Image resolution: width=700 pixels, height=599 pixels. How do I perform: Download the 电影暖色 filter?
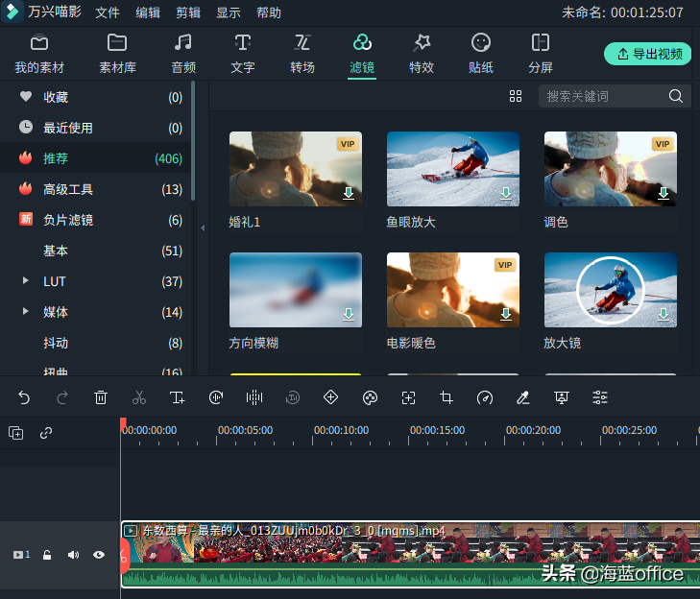506,314
